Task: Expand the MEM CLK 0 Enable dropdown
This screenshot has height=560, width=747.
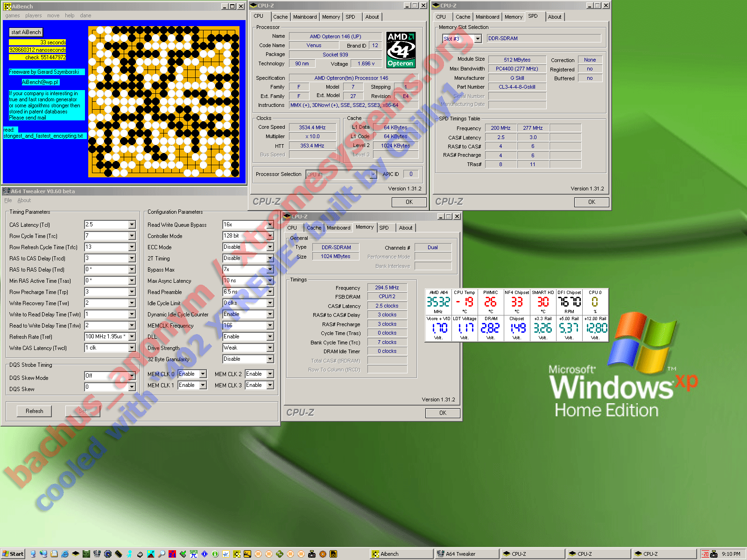Action: click(203, 374)
